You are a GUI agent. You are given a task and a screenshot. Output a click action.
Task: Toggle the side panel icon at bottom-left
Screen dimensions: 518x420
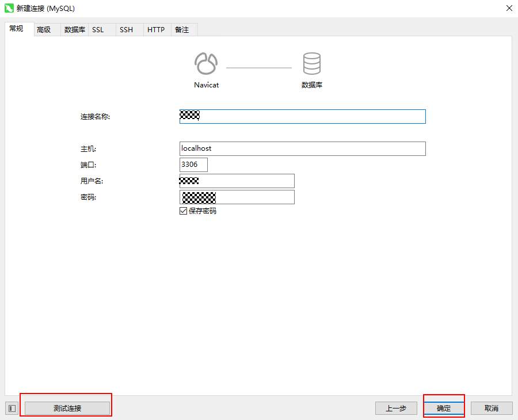click(12, 408)
